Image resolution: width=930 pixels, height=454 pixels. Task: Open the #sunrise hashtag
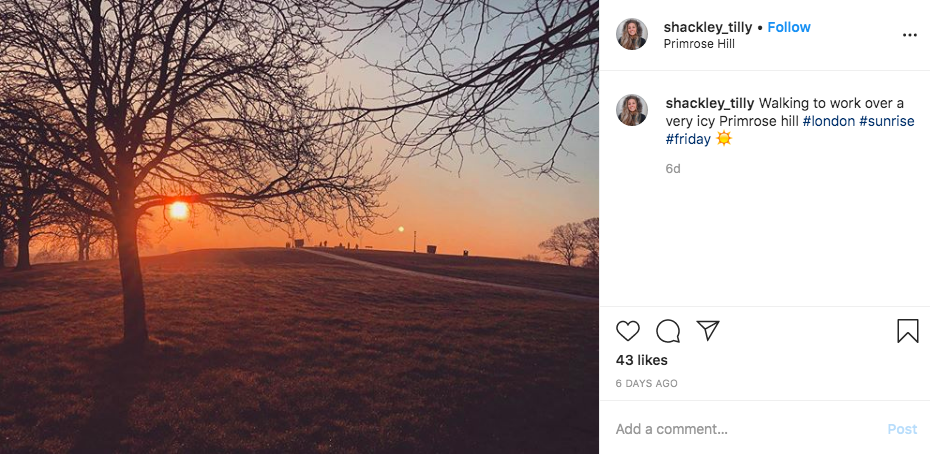point(886,121)
